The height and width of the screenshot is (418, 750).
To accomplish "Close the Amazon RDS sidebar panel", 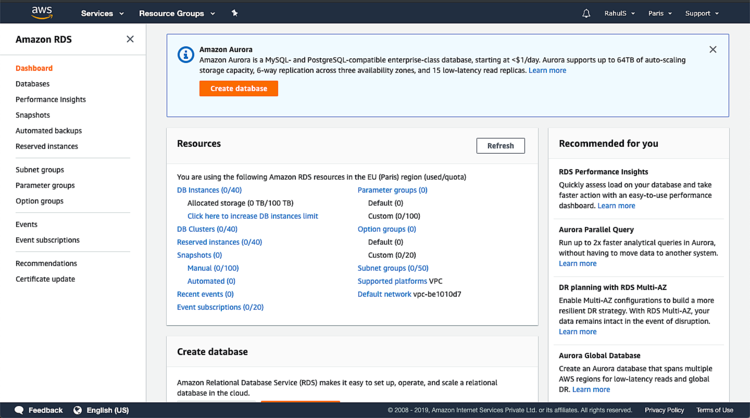I will click(x=130, y=39).
